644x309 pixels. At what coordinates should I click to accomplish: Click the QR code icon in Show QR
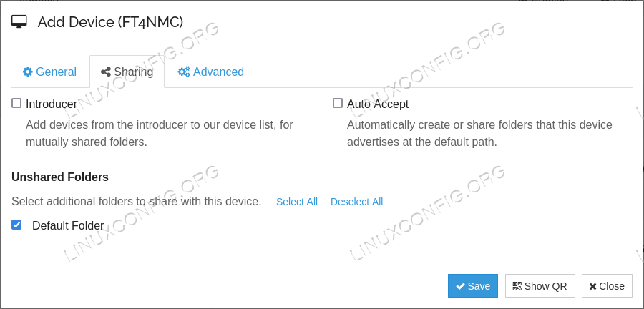click(x=517, y=286)
